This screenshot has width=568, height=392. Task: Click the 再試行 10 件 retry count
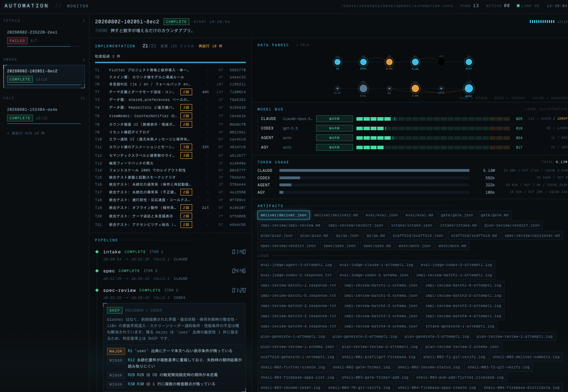coord(211,46)
